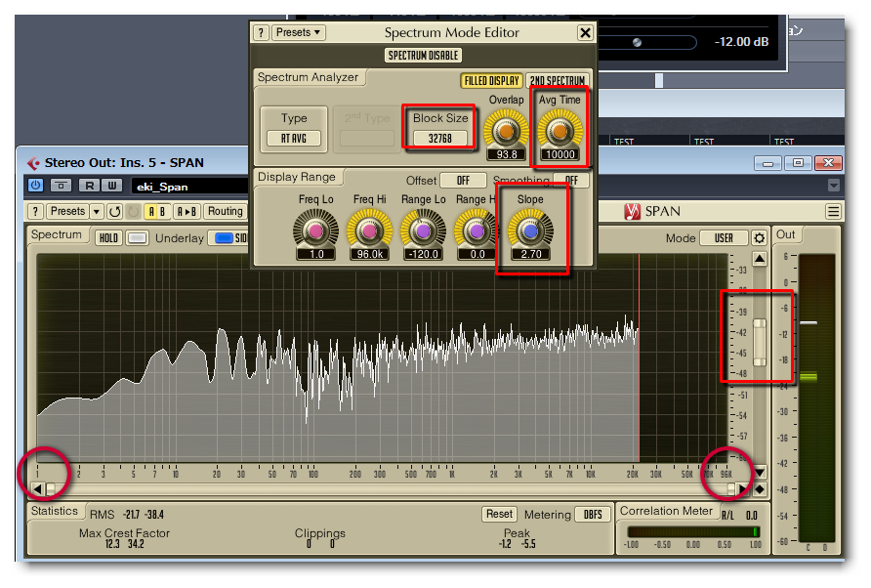
Task: Reset the statistics with Reset button
Action: [x=499, y=514]
